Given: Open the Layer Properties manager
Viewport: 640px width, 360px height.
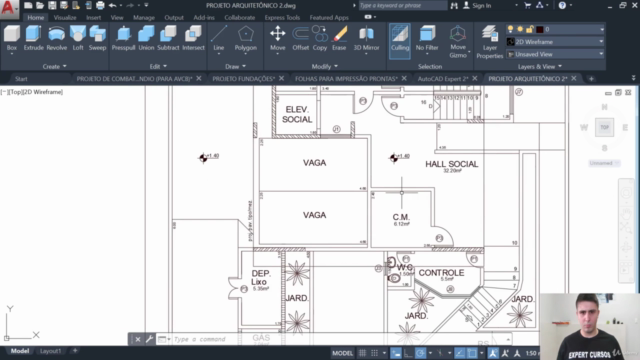Looking at the screenshot, I should point(489,42).
